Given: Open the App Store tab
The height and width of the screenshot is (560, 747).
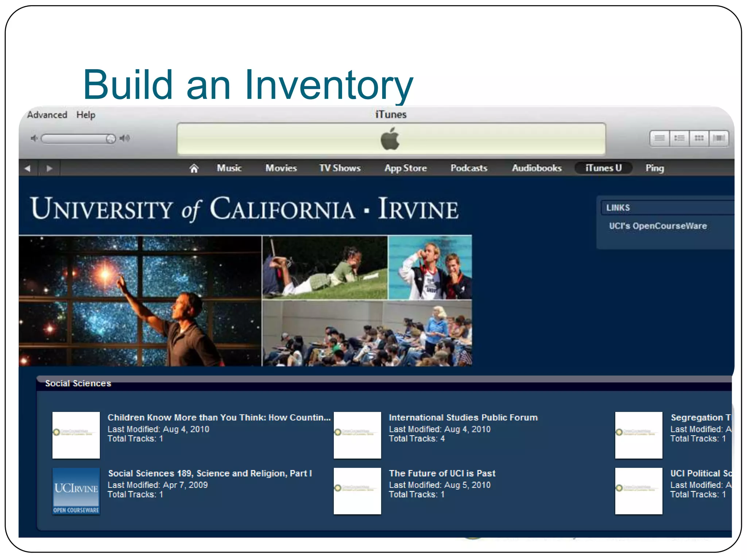Looking at the screenshot, I should pyautogui.click(x=406, y=168).
